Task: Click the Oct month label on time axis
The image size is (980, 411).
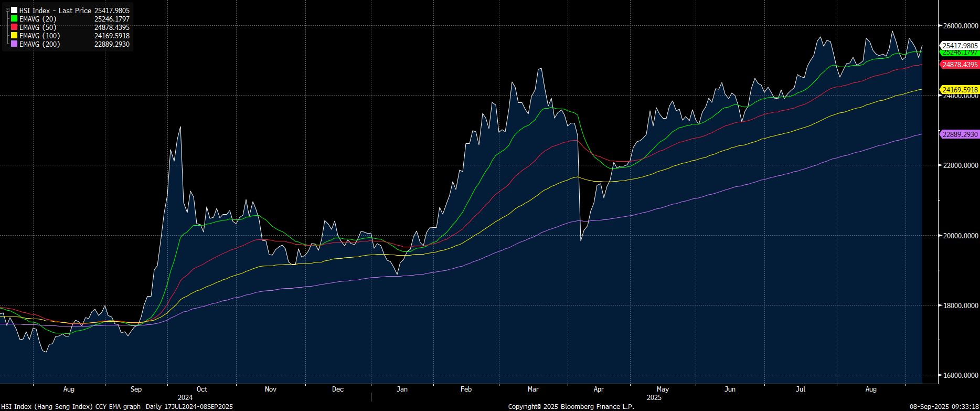Action: pyautogui.click(x=202, y=389)
